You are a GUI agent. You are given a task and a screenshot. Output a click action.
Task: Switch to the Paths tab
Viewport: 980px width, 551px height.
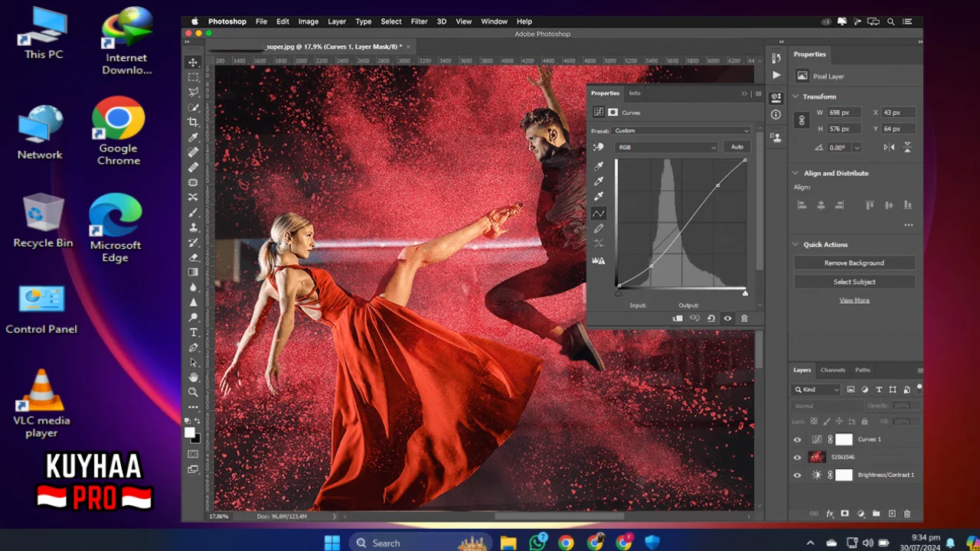(863, 370)
